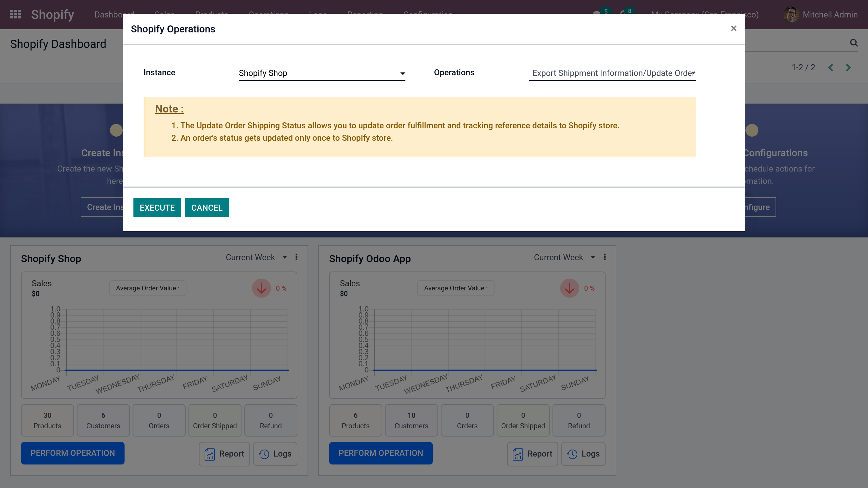Click the 0 Orders tile in Shopify Shop
Image resolution: width=868 pixels, height=488 pixels.
pos(159,420)
